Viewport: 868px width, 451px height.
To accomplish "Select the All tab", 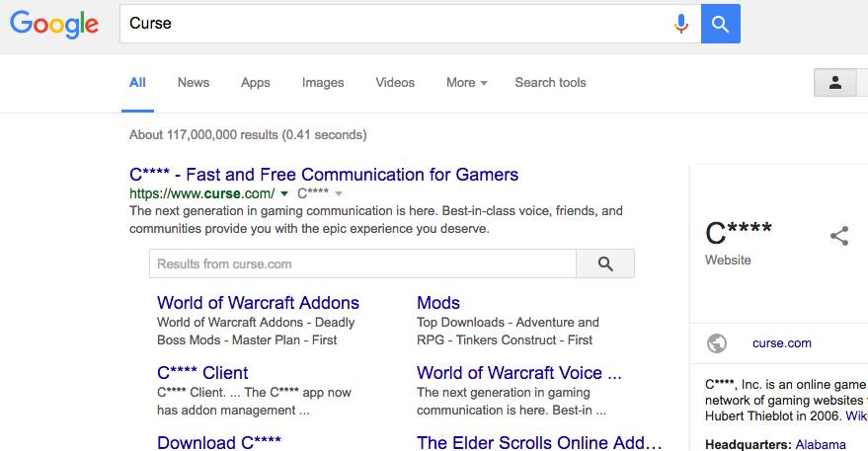I will [x=137, y=83].
